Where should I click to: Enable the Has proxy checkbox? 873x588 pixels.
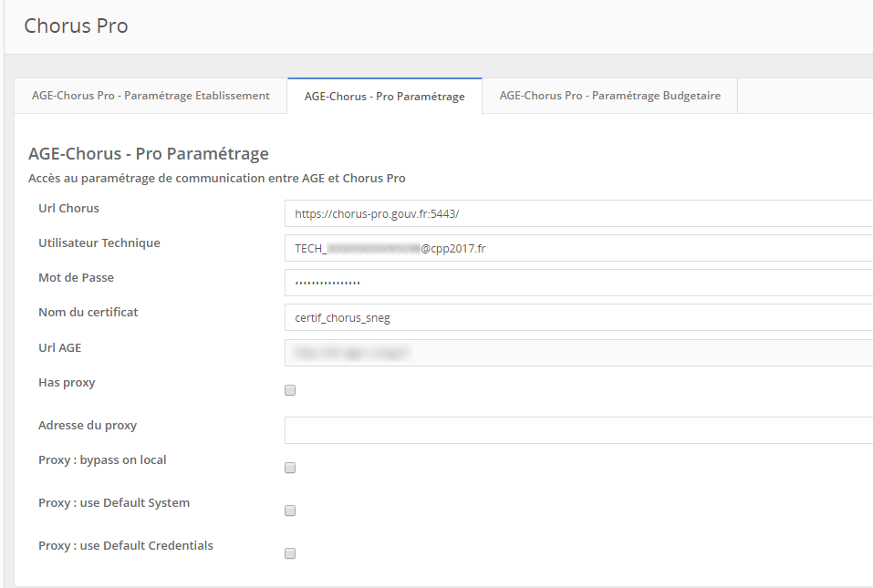click(290, 390)
